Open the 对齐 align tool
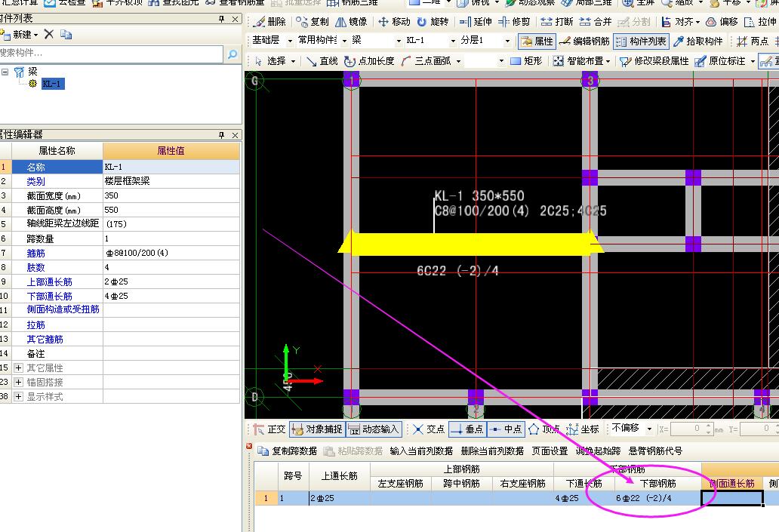This screenshot has width=779, height=532. pos(681,22)
